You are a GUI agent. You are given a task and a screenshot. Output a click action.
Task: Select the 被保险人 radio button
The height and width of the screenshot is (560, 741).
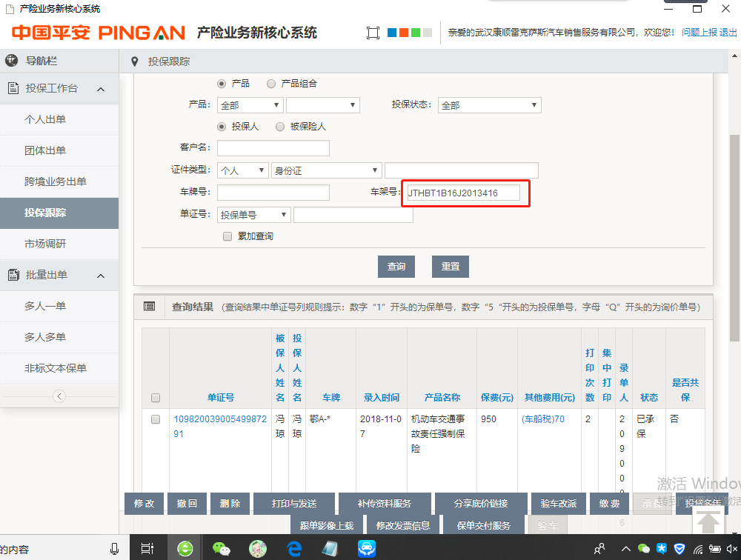[280, 127]
